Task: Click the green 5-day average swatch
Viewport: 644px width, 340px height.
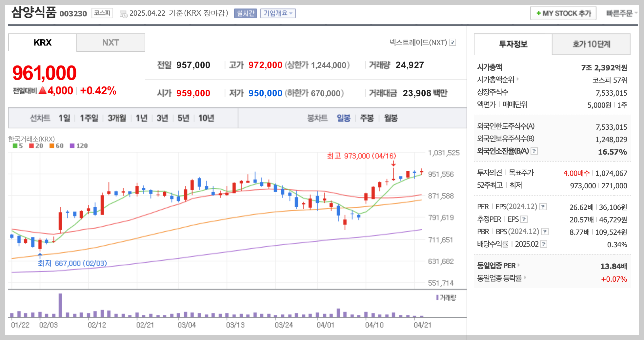Action: pyautogui.click(x=15, y=146)
